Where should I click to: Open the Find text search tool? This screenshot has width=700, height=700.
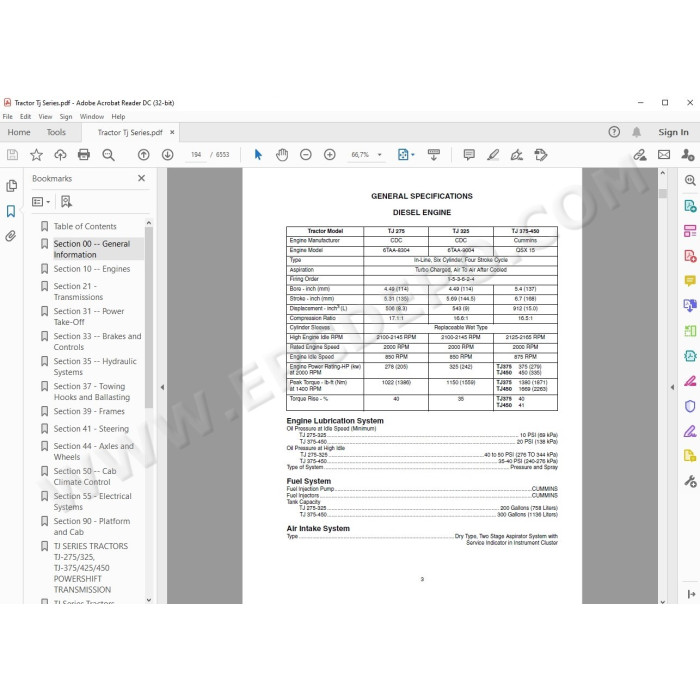click(x=108, y=155)
